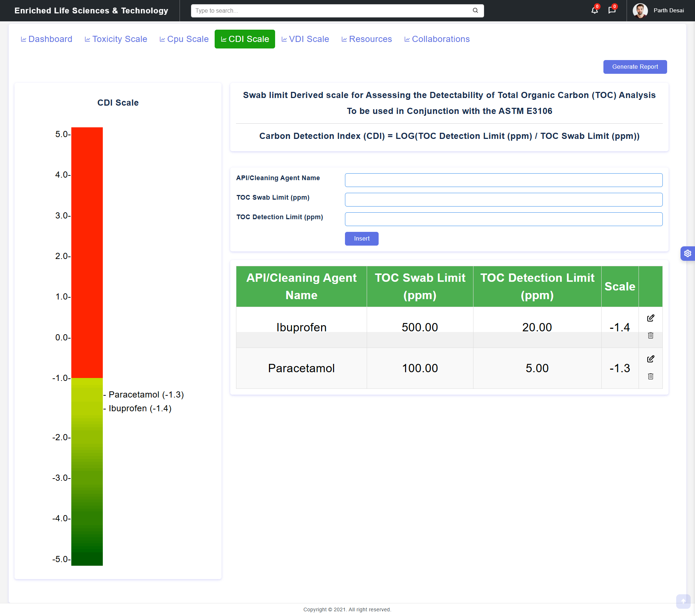Open the Collaborations tab
695x616 pixels.
[437, 39]
